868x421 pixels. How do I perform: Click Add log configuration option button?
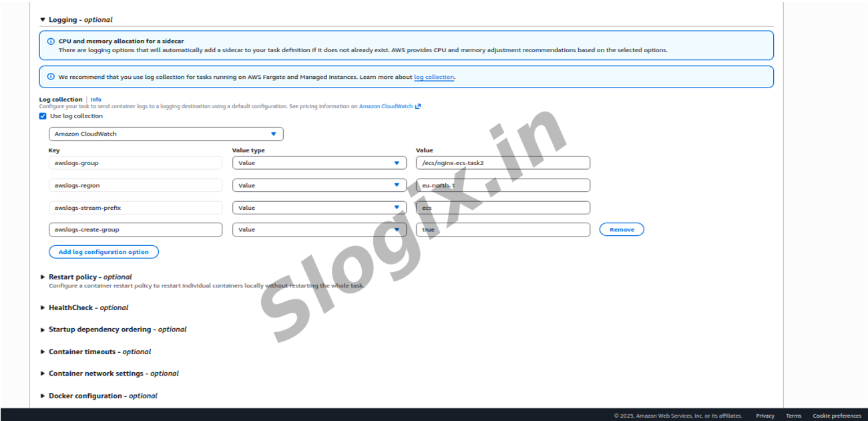click(103, 252)
